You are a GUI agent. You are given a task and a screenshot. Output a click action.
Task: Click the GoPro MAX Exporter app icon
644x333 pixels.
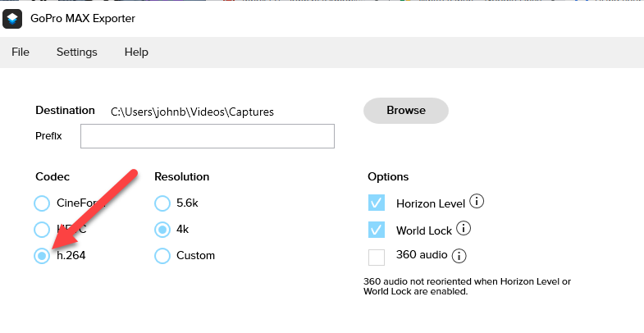(12, 19)
